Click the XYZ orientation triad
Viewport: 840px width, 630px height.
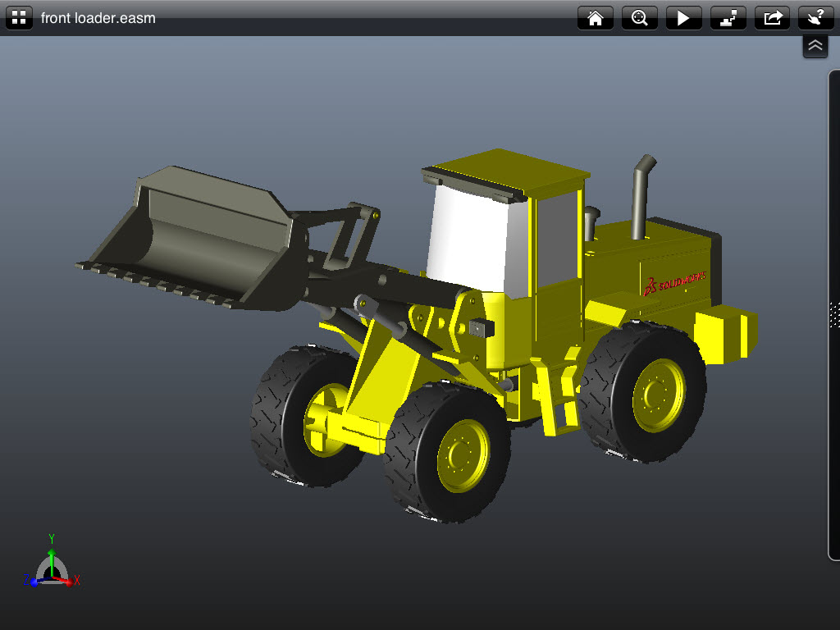point(52,563)
